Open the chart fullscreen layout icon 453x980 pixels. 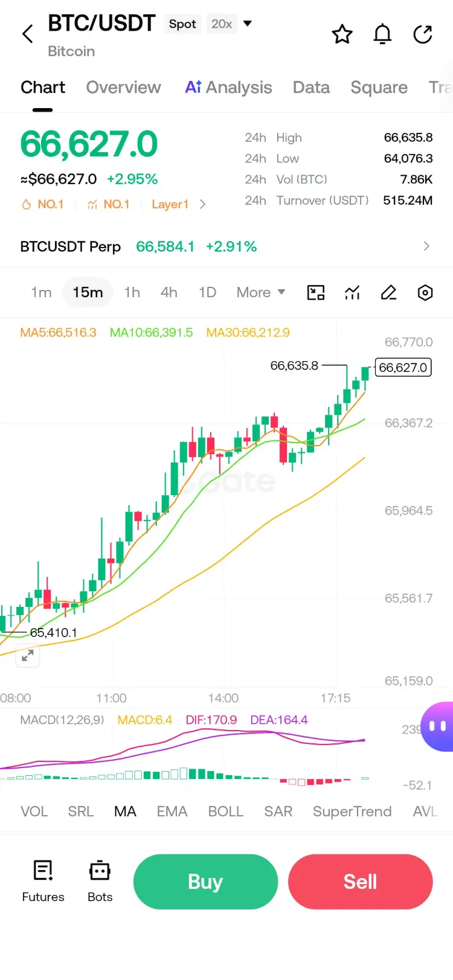click(x=316, y=293)
